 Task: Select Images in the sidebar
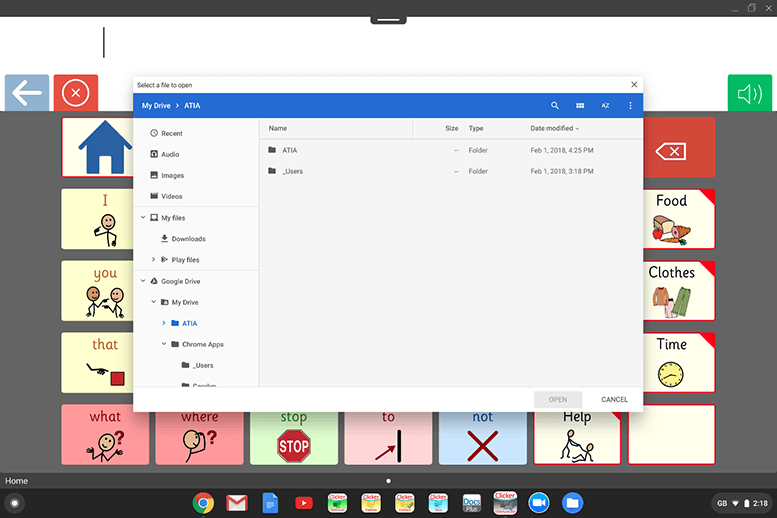[x=172, y=175]
